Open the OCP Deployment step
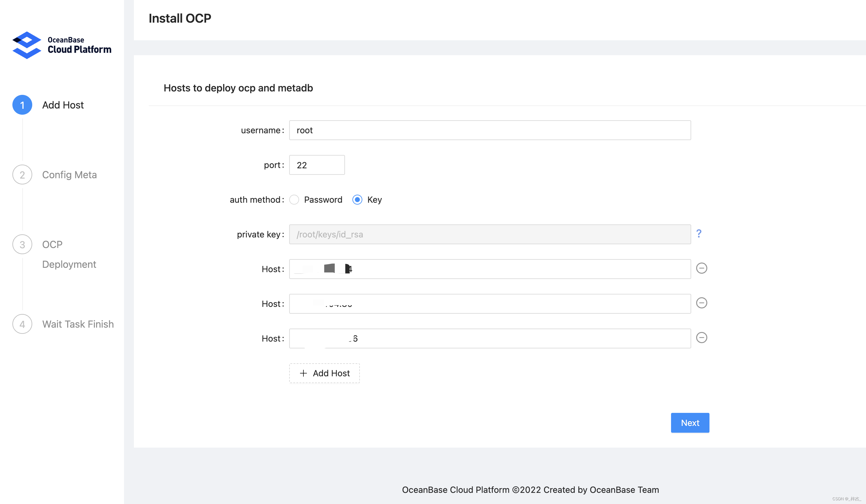The image size is (866, 504). click(x=69, y=254)
